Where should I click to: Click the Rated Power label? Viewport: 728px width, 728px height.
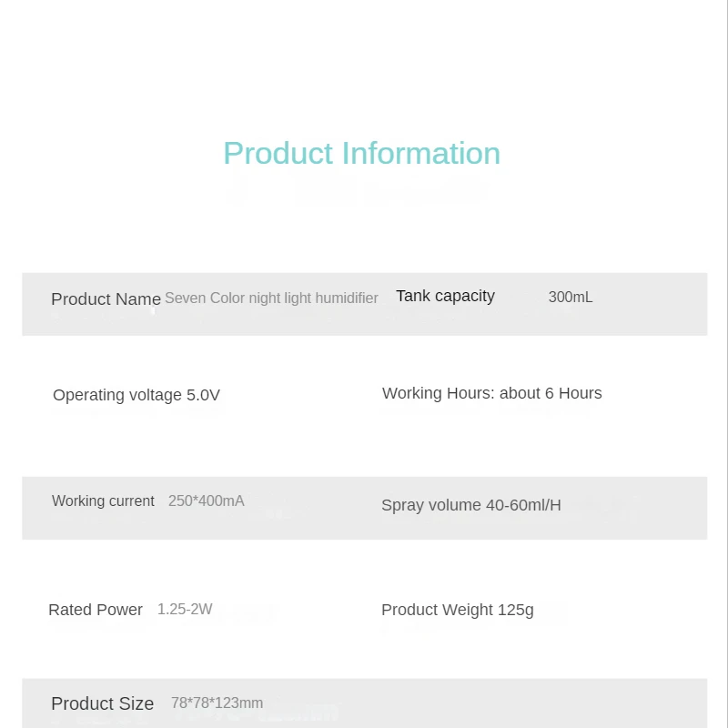pos(96,610)
